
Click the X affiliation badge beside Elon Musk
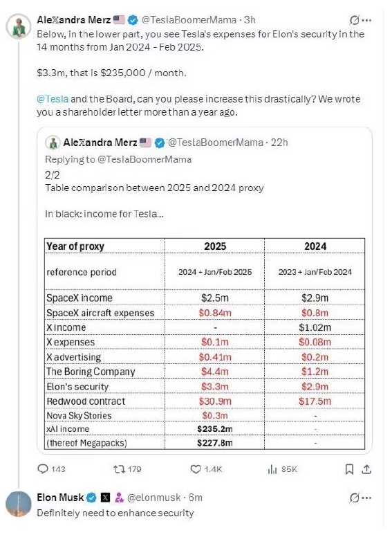pos(105,498)
